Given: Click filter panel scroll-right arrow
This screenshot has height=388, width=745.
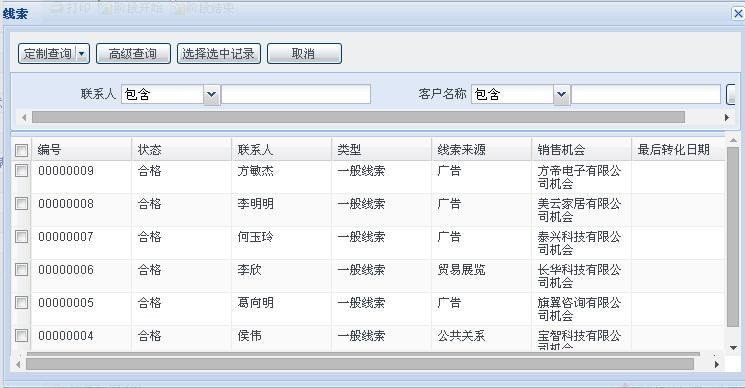Looking at the screenshot, I should point(727,117).
